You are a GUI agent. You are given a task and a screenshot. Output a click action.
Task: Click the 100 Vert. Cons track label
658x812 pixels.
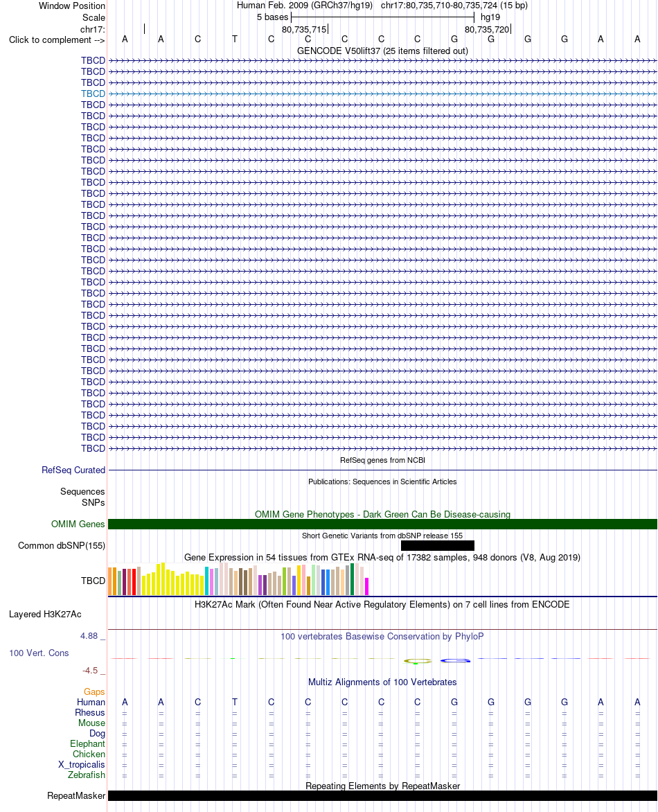[39, 653]
